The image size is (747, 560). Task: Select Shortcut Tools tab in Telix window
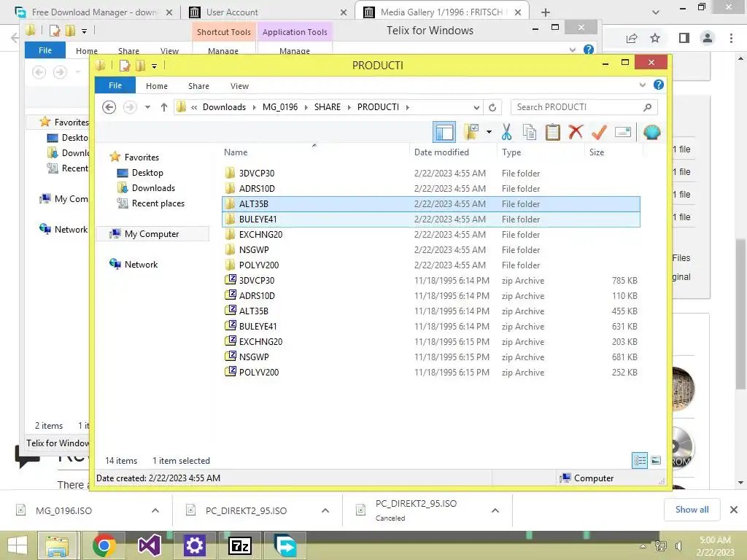(224, 32)
